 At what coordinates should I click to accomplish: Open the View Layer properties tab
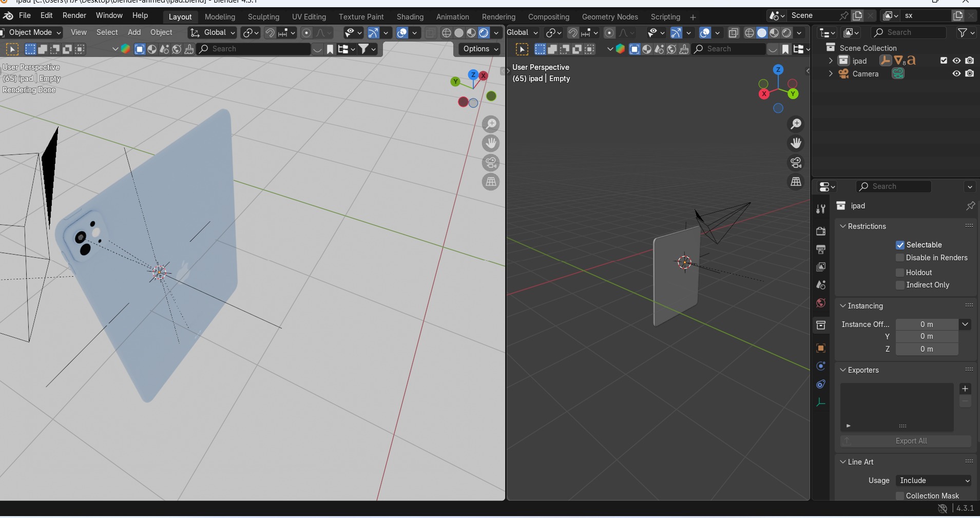point(821,267)
